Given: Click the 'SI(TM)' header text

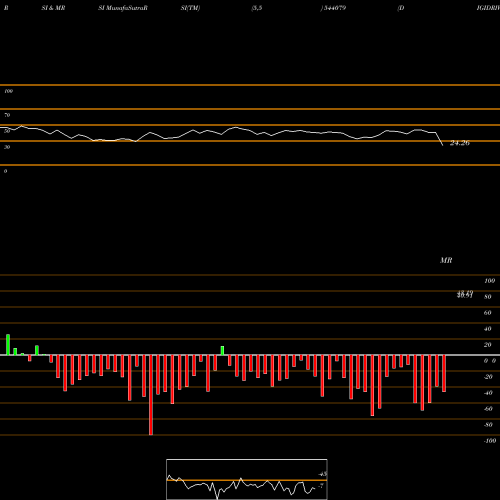Looking at the screenshot, I should (x=190, y=8).
